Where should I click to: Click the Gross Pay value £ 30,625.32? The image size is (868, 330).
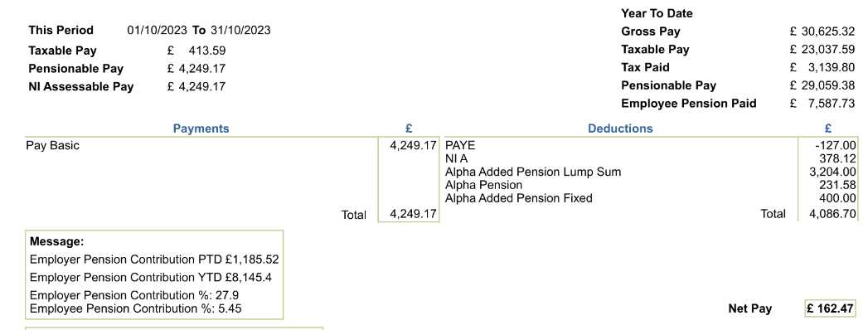(822, 32)
